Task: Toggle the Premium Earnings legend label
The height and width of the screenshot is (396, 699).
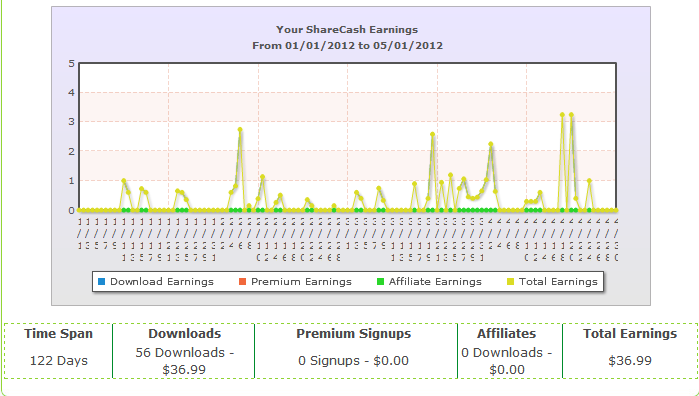Action: tap(301, 282)
